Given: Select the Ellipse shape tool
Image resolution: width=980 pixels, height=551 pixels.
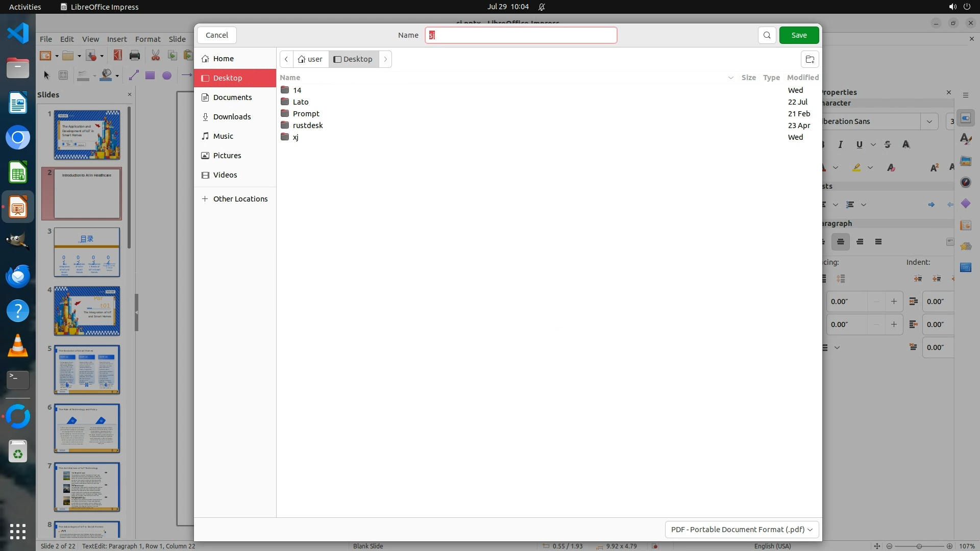Looking at the screenshot, I should (167, 76).
